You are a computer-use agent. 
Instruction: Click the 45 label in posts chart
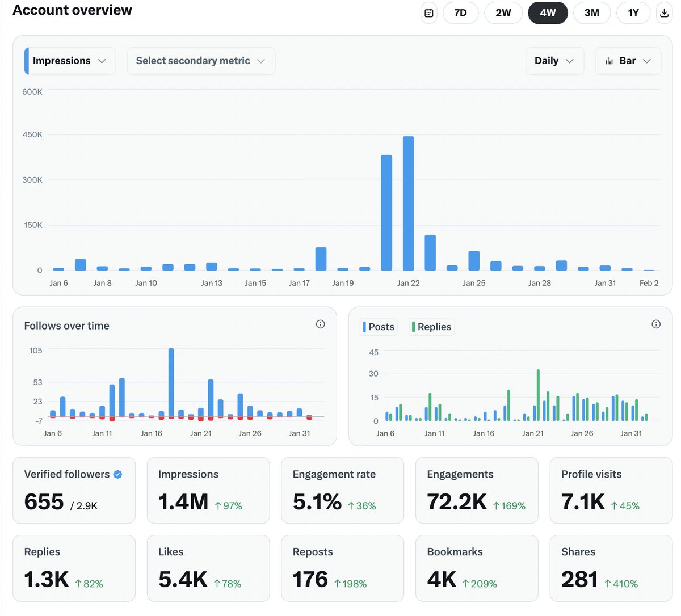coord(373,352)
